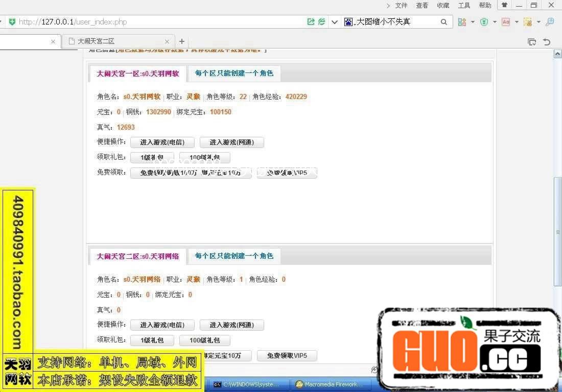Select 每个区只能创建一个角色 tab in 一区 section

(234, 73)
